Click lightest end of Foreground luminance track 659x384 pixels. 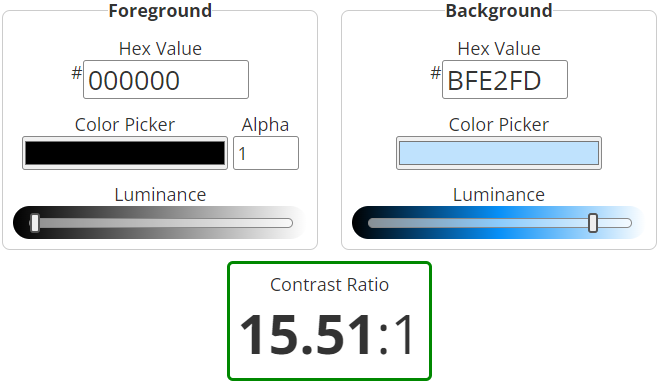point(288,223)
